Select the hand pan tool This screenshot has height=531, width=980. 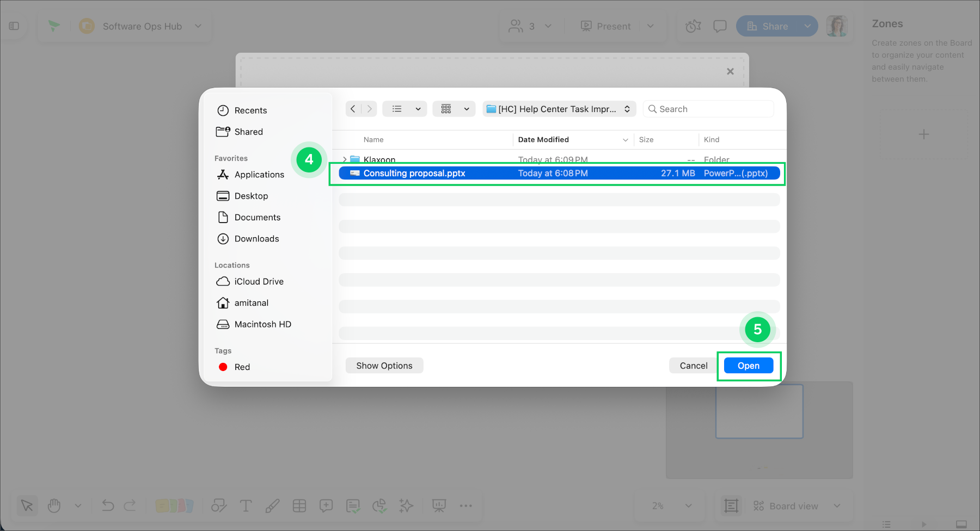click(54, 506)
